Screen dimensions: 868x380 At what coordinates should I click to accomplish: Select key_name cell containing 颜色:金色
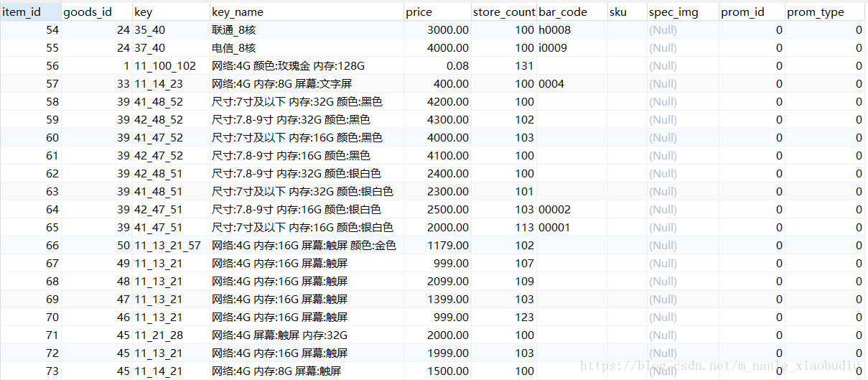click(x=307, y=245)
